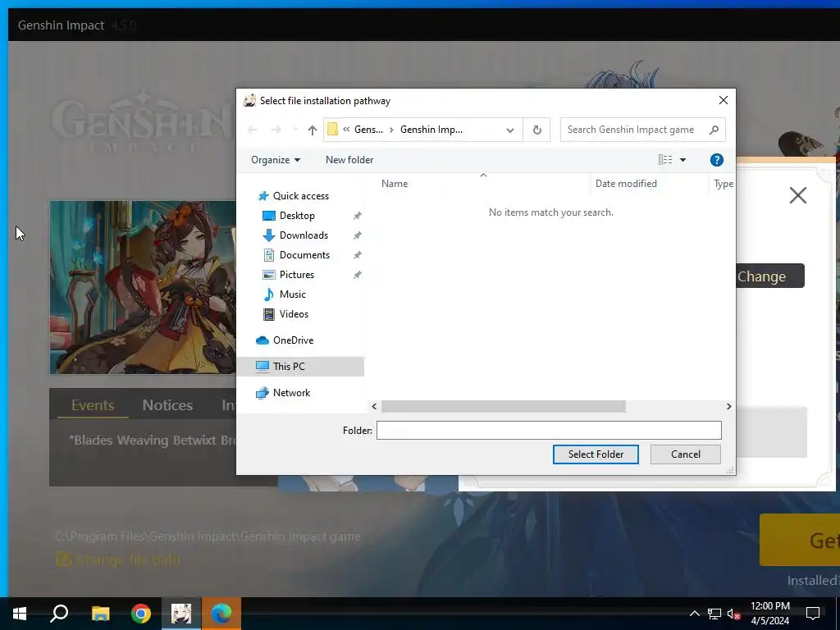The height and width of the screenshot is (630, 840).
Task: Sort by Type column header
Action: click(723, 184)
